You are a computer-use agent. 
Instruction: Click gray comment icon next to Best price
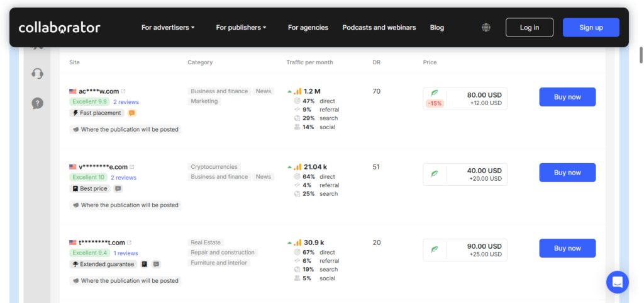click(118, 188)
